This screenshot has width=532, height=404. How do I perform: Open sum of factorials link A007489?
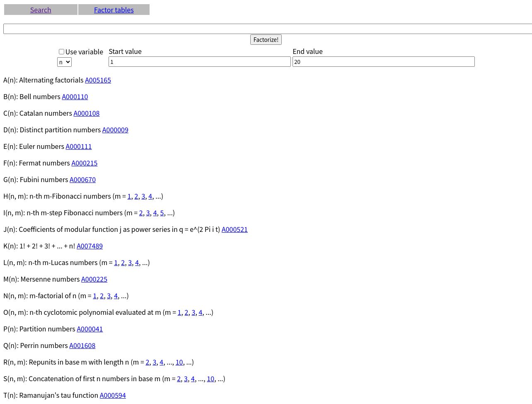[x=89, y=246]
